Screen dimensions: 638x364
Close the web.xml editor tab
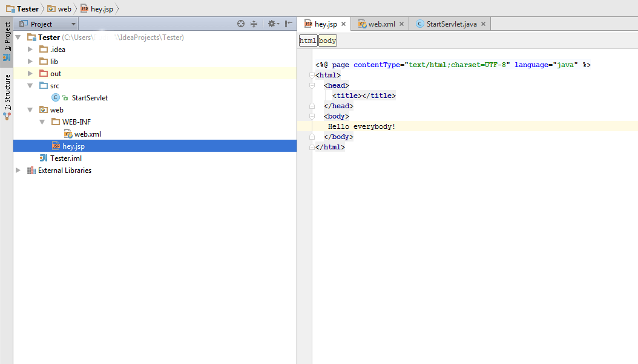(x=402, y=24)
